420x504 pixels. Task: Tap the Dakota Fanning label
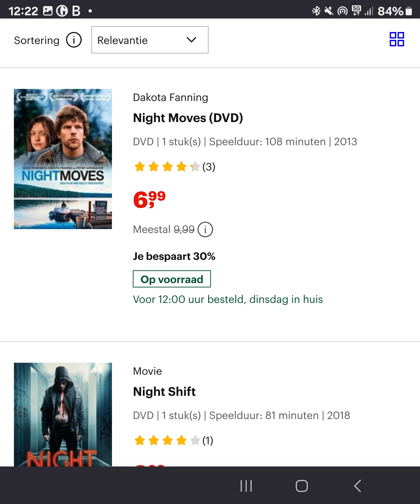coord(171,98)
